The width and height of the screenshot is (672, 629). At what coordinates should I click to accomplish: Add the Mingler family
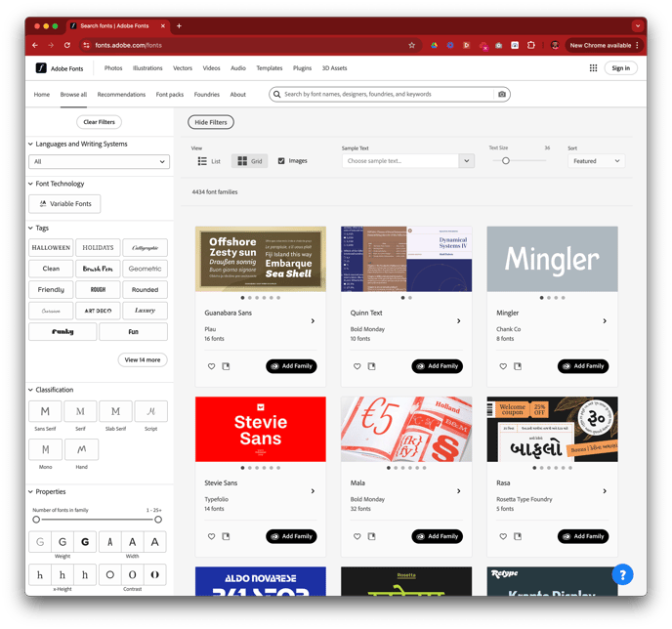pyautogui.click(x=583, y=366)
